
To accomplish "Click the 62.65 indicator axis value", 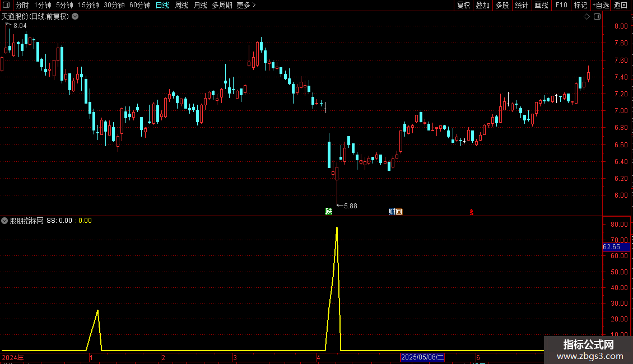I will coord(616,247).
